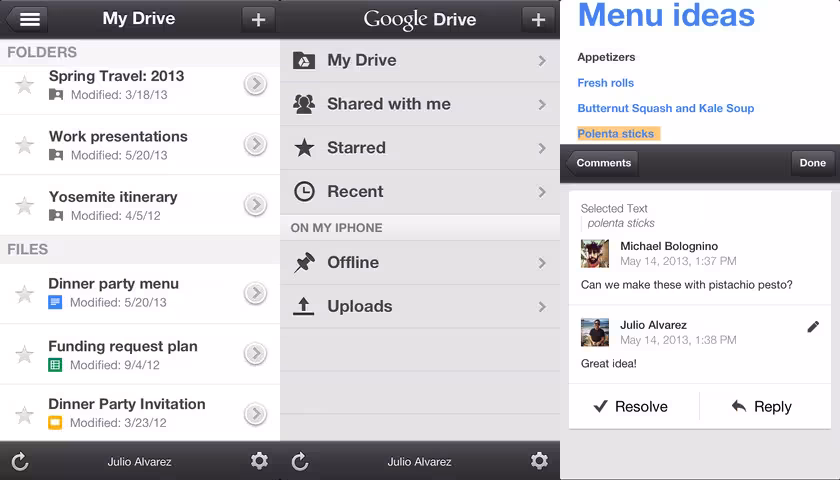Click the Uploads arrow icon

click(304, 306)
